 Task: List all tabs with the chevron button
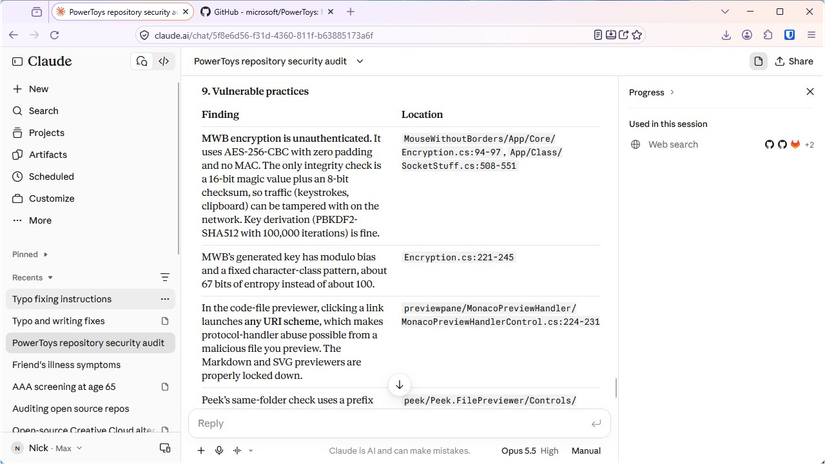[x=725, y=12]
